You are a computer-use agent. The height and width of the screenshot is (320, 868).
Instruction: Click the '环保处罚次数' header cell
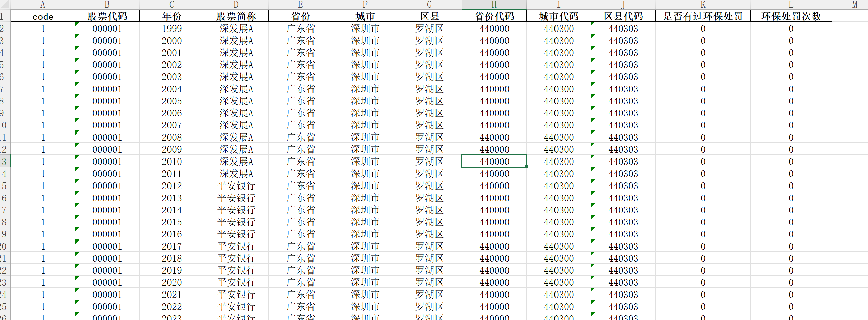[x=791, y=16]
